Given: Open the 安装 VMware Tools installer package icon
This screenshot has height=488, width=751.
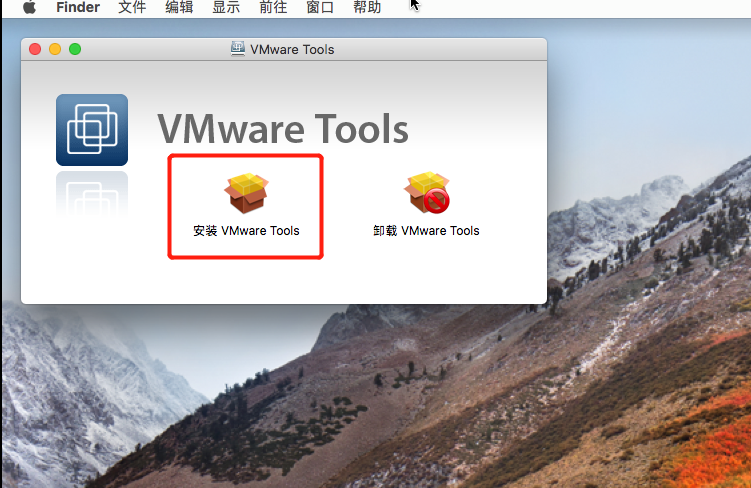Looking at the screenshot, I should [x=246, y=193].
